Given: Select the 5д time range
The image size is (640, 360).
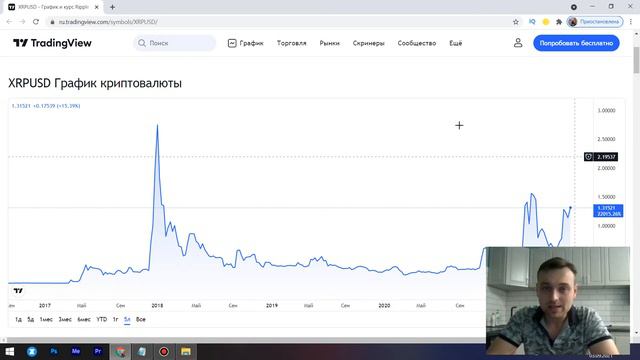Looking at the screenshot, I should pyautogui.click(x=31, y=319).
